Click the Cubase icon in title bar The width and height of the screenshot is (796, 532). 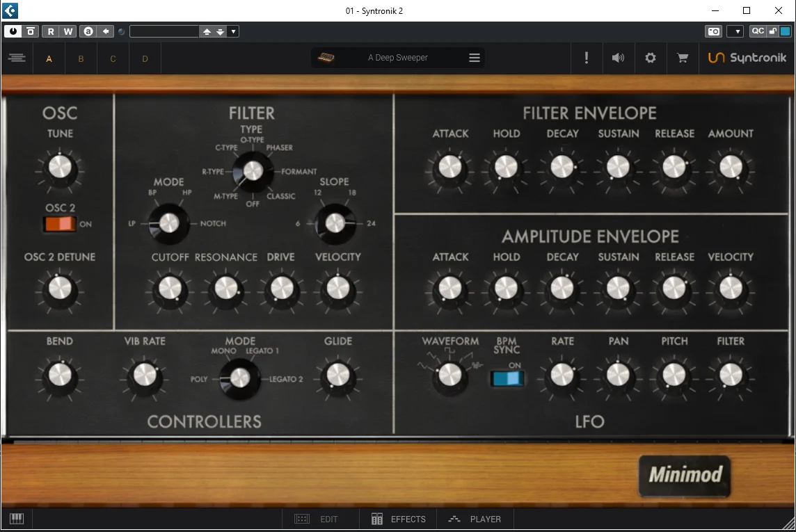pos(10,10)
